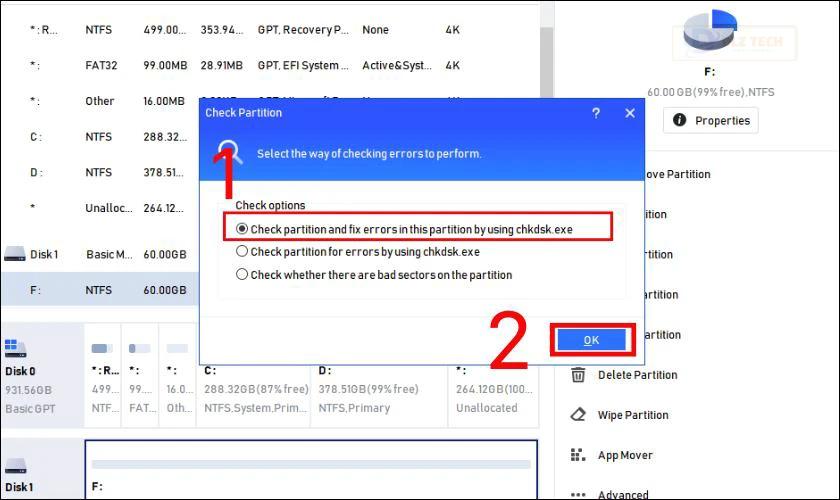Click the 'None' status cell of recovery row
Screen dimensions: 840x500
[375, 29]
